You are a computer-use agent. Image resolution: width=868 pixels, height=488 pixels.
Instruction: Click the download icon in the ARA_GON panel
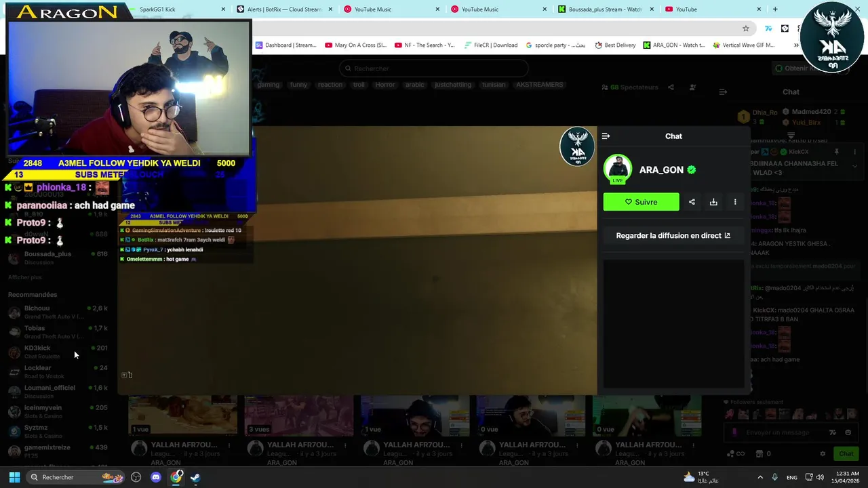713,202
